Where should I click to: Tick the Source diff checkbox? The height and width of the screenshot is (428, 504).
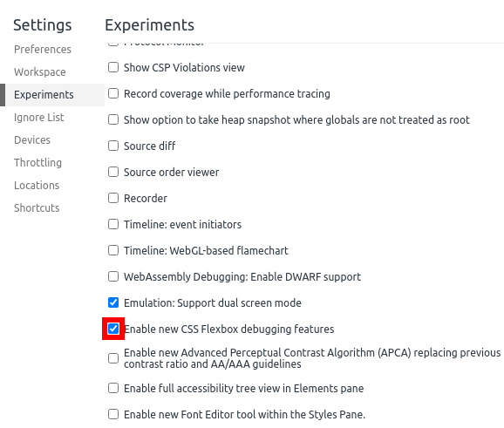[x=113, y=146]
